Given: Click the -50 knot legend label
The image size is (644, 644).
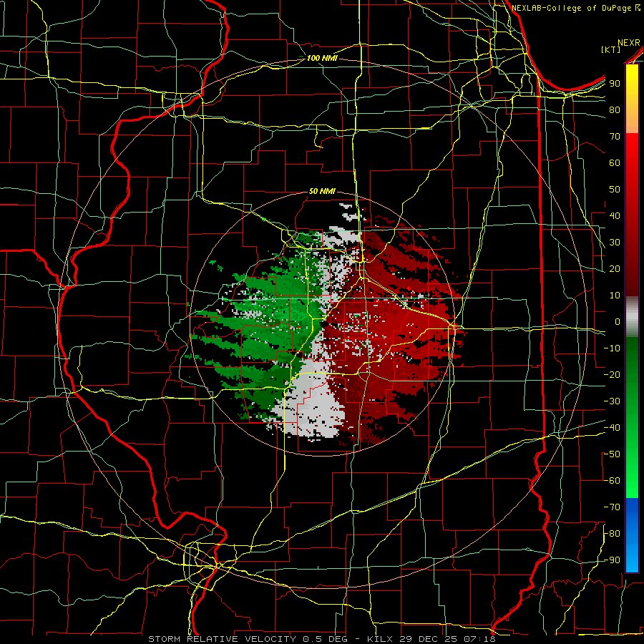Looking at the screenshot, I should (612, 454).
